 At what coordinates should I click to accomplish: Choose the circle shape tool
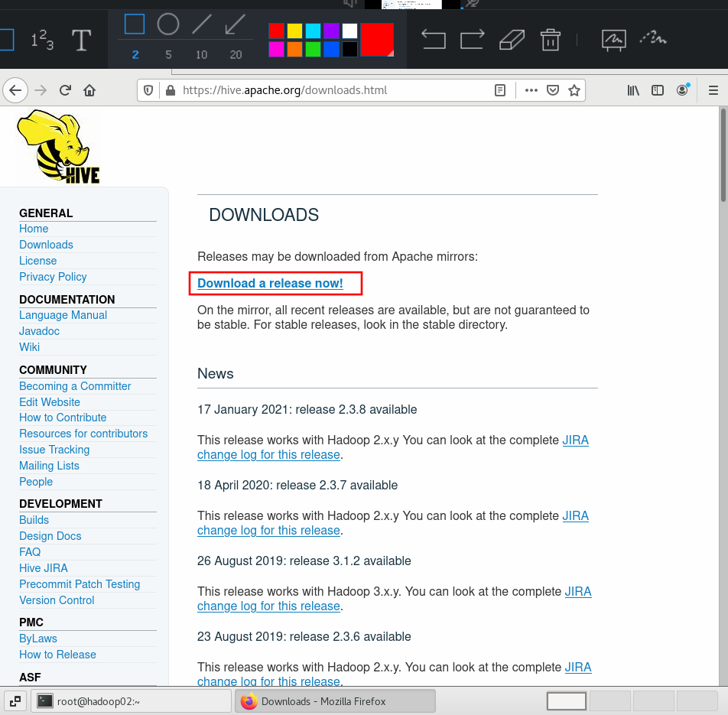[168, 24]
